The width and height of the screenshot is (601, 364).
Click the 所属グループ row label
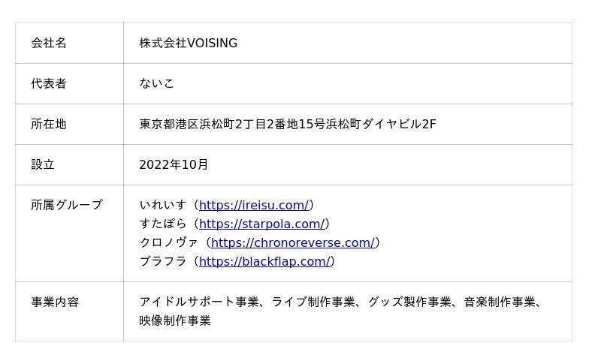pos(67,205)
